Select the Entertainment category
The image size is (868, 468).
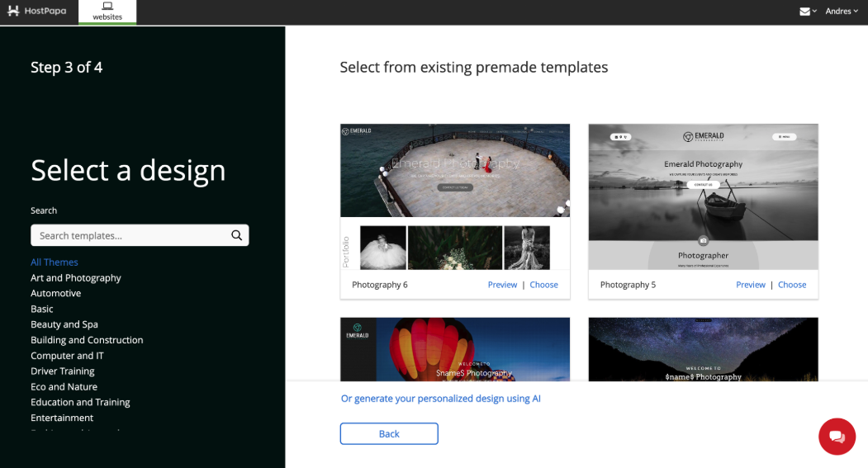[62, 418]
